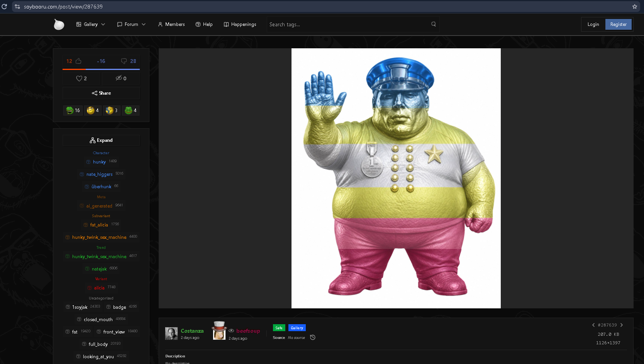Toggle the hide post eye-slash icon

tap(119, 78)
